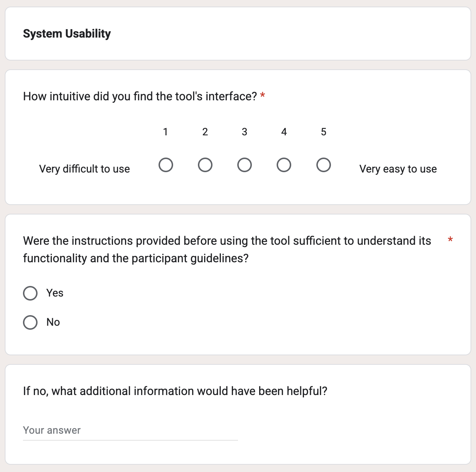The height and width of the screenshot is (472, 476).
Task: Select the No radio circle for instructions question
Action: (x=30, y=322)
